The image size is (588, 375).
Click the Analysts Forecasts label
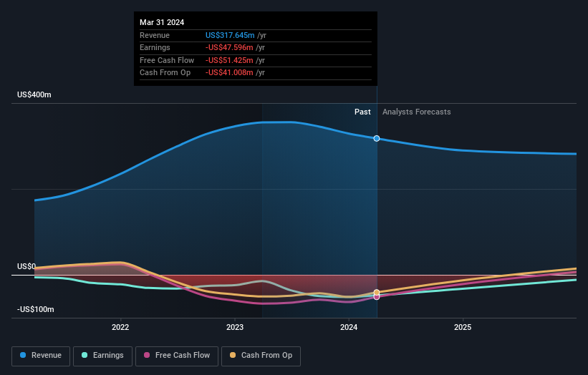[417, 112]
